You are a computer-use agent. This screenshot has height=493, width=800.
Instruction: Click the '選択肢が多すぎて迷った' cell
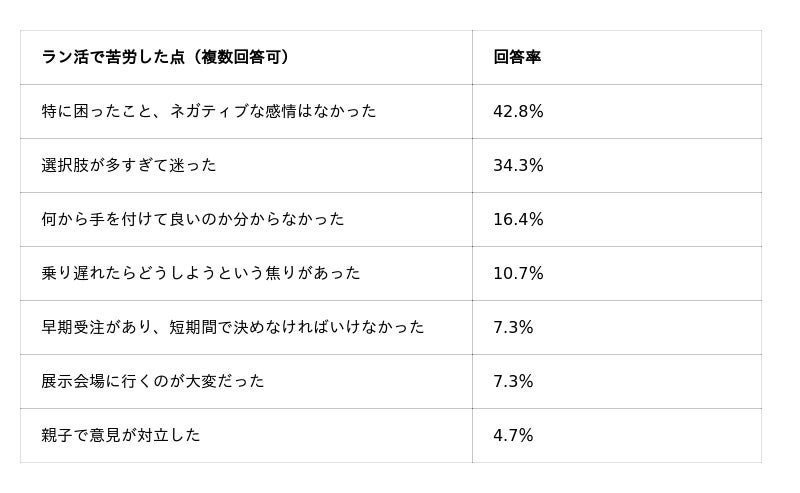129,166
